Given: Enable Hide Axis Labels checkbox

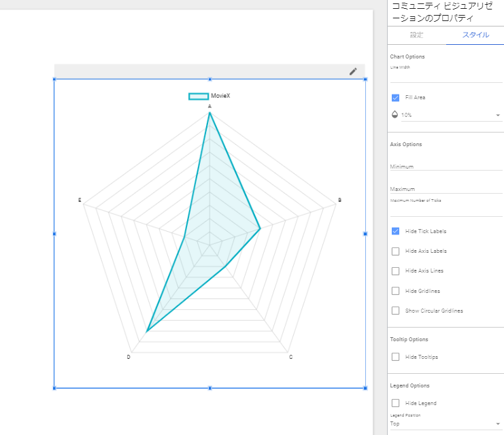Looking at the screenshot, I should (x=396, y=251).
